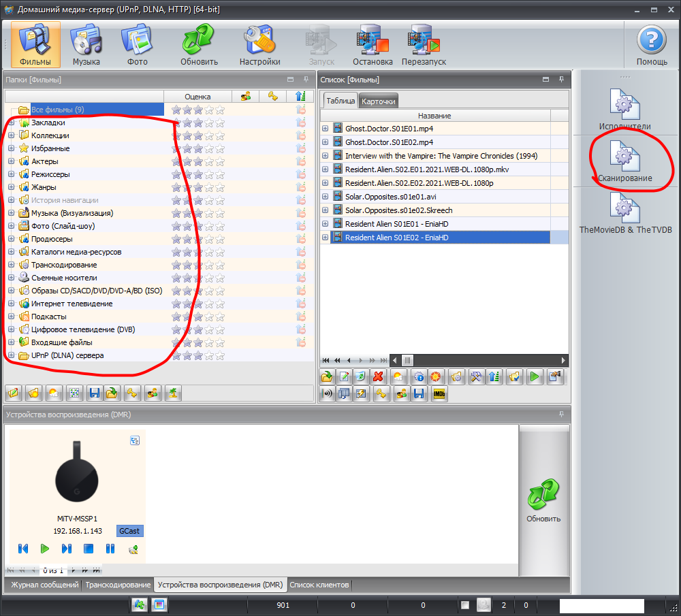Viewport: 681px width, 616px height.
Task: Open the TheMovieDB & TheTVDB panel item
Action: [x=625, y=213]
